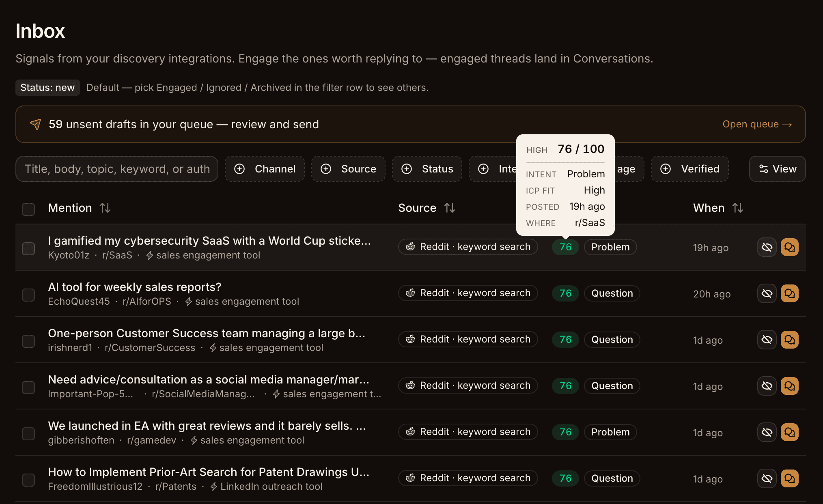Open the AI tool for weekly sales reports title

point(135,287)
